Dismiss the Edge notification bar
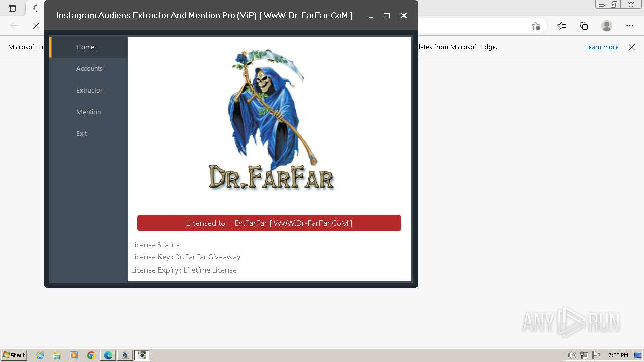This screenshot has width=644, height=362. [x=632, y=47]
